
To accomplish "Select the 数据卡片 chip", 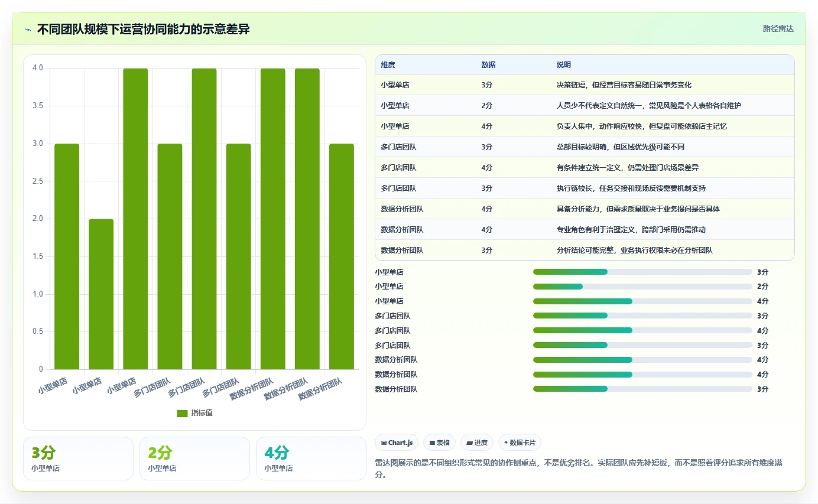I will pos(520,443).
